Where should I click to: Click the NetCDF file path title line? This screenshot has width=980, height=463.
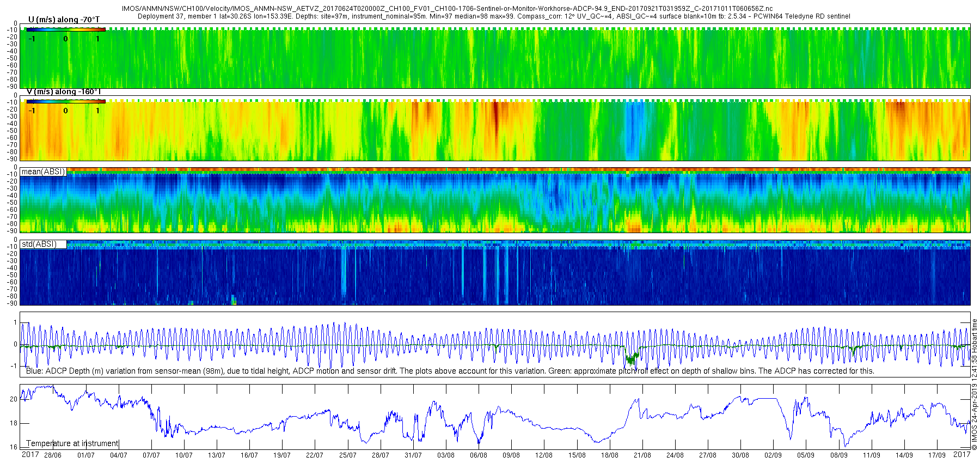(447, 9)
